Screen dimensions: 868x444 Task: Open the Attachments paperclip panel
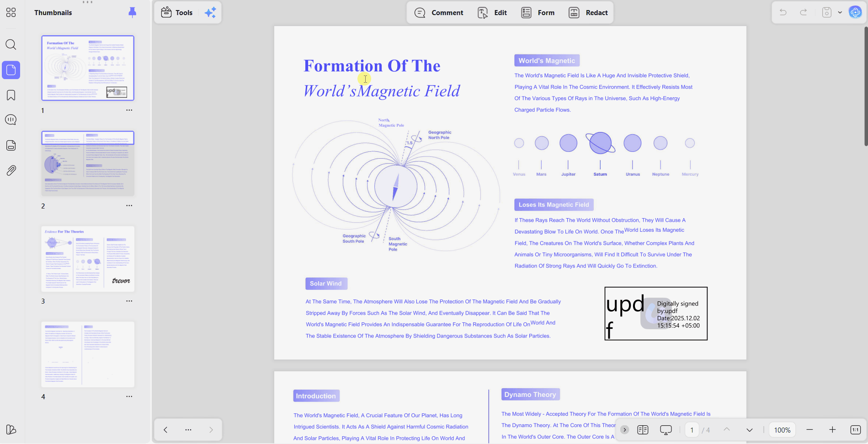coord(11,171)
